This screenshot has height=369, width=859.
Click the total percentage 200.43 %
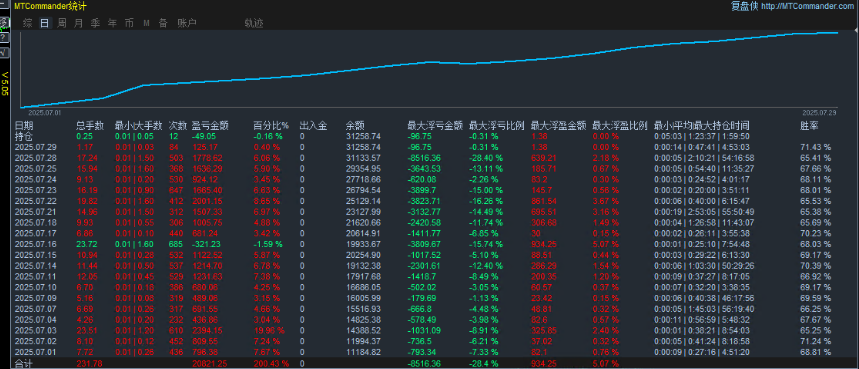[270, 364]
